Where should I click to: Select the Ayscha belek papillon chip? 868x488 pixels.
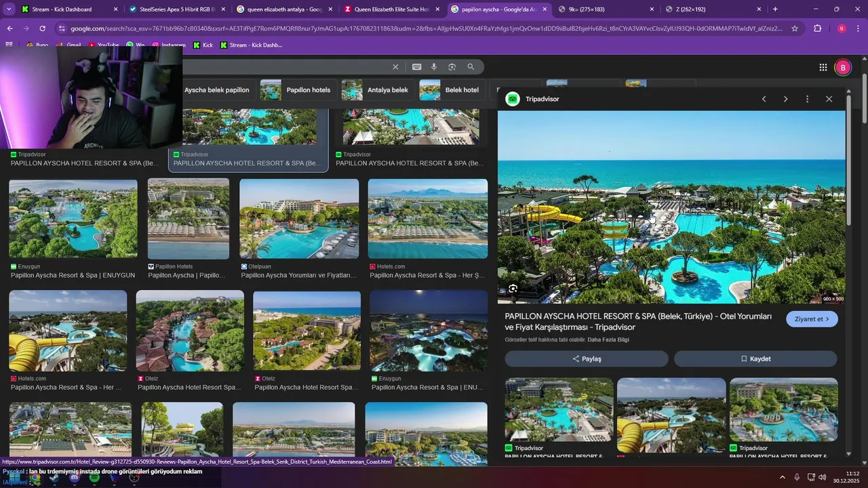[x=217, y=89]
